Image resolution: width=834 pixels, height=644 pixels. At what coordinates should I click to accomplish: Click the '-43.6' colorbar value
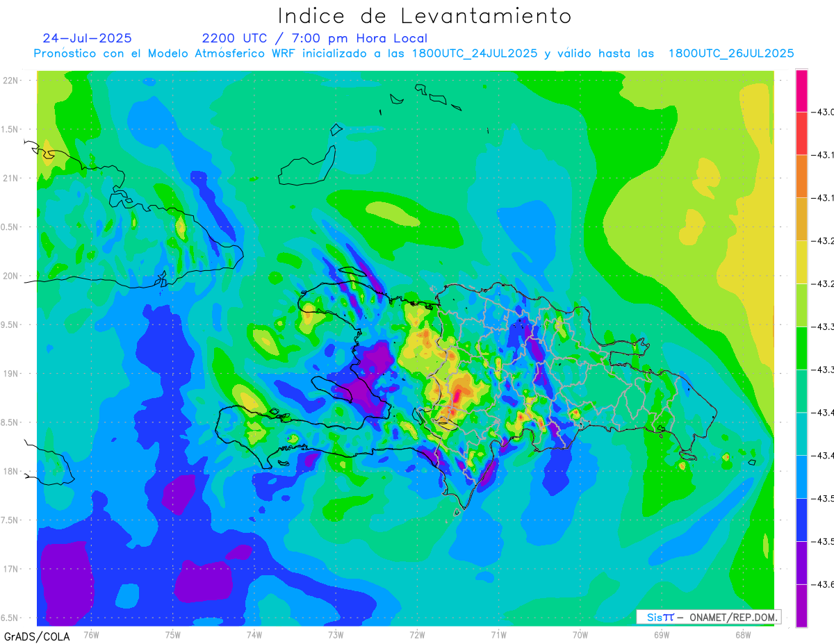click(x=824, y=584)
